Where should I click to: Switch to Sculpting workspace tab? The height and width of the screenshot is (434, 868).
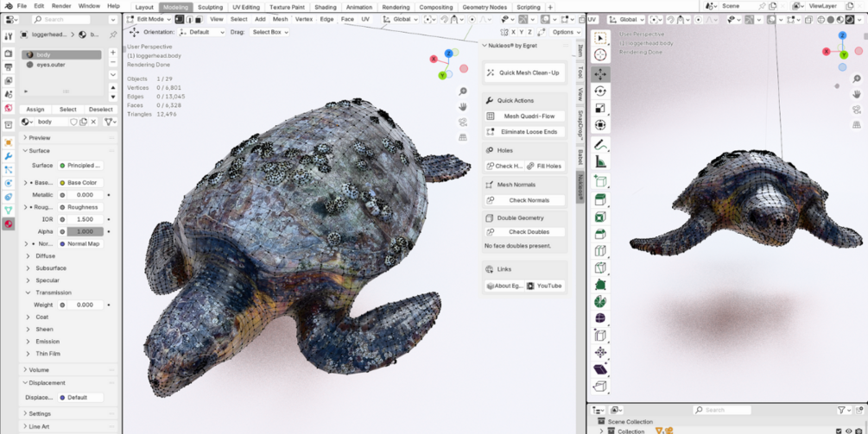coord(211,7)
